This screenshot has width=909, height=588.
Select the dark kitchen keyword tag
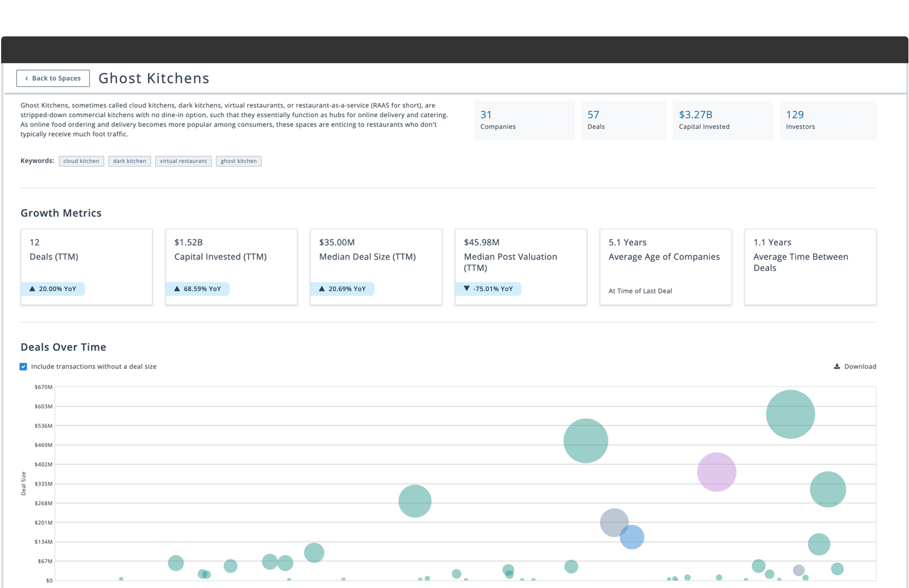tap(129, 161)
